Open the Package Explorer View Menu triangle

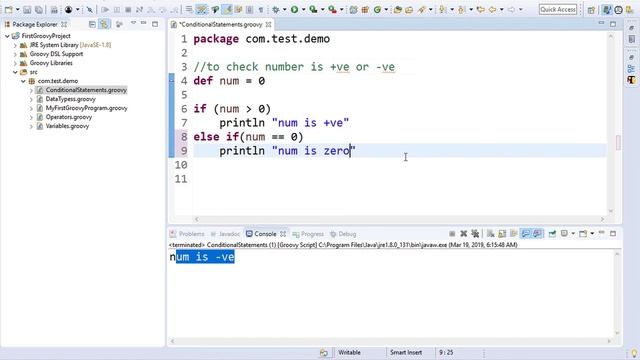(133, 24)
